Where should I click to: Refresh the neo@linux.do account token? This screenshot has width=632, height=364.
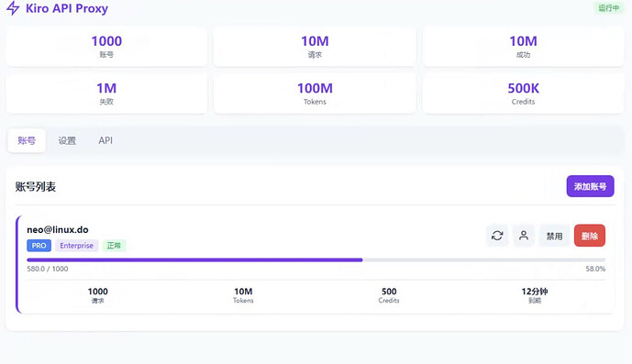click(497, 236)
